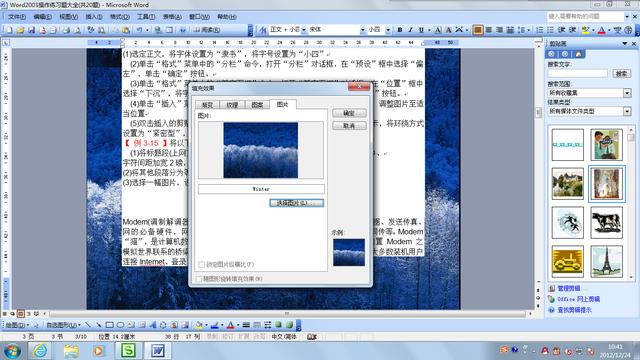The width and height of the screenshot is (640, 360).
Task: Check the lock picture aspect ratio box
Action: (202, 264)
